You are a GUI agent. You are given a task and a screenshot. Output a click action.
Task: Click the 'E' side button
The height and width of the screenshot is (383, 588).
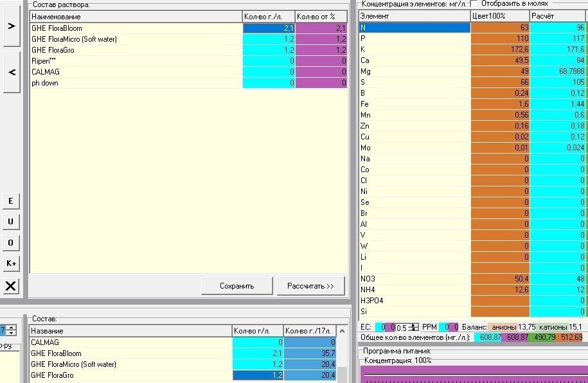pos(11,201)
